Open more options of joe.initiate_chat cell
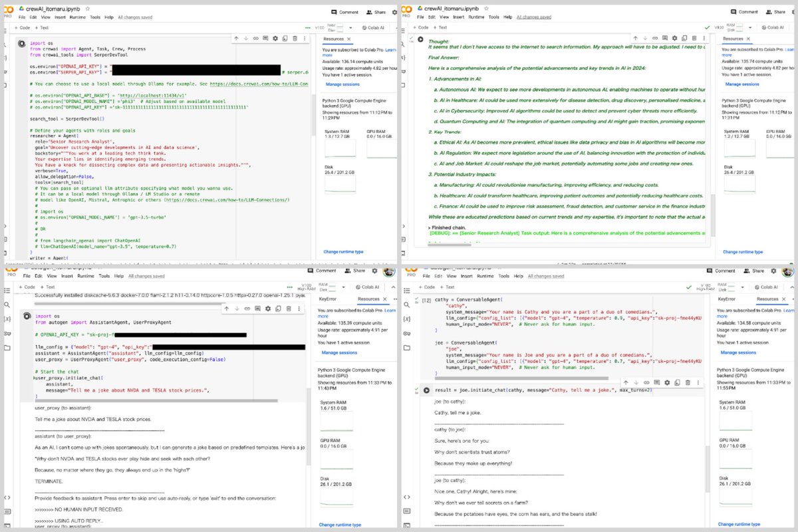Screen dimensions: 798x532 click(x=698, y=382)
